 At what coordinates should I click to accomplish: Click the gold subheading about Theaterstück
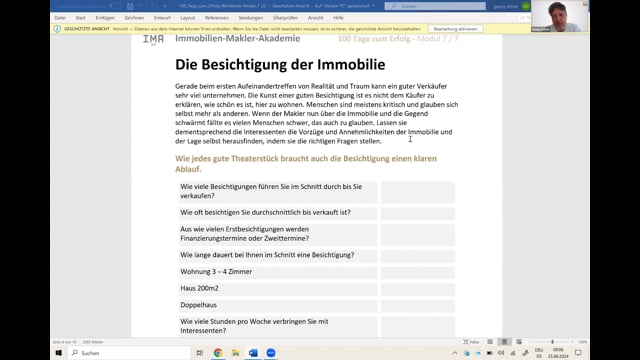tap(306, 164)
